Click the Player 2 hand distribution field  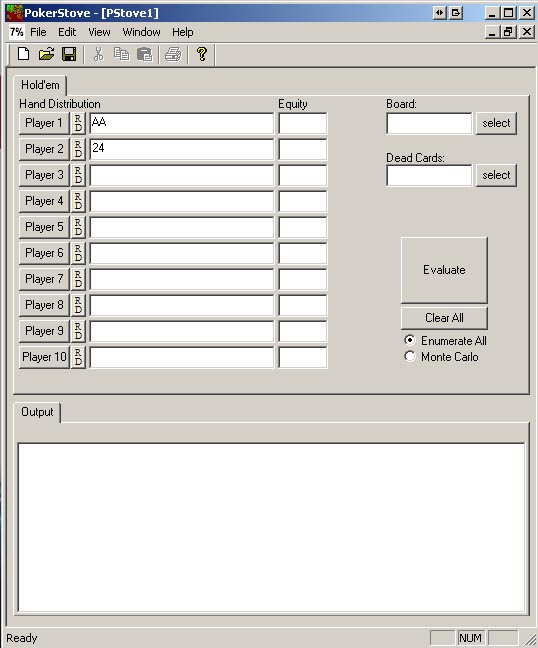[181, 149]
